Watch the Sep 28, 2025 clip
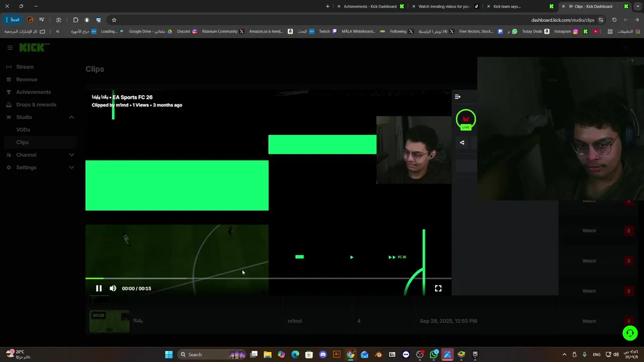The image size is (644, 362). [x=589, y=321]
